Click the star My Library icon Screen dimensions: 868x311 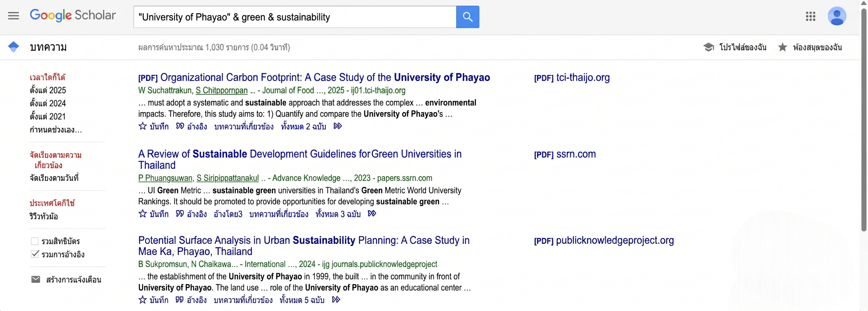tap(782, 47)
